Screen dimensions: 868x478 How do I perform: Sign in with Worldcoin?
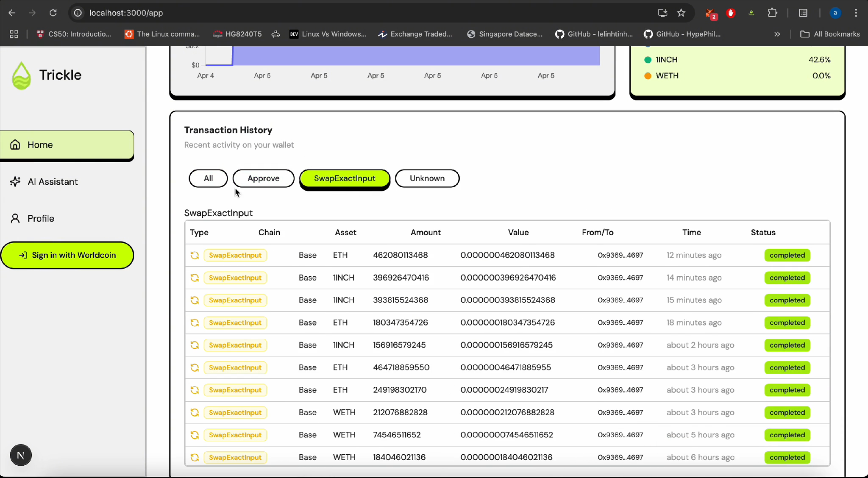tap(67, 255)
